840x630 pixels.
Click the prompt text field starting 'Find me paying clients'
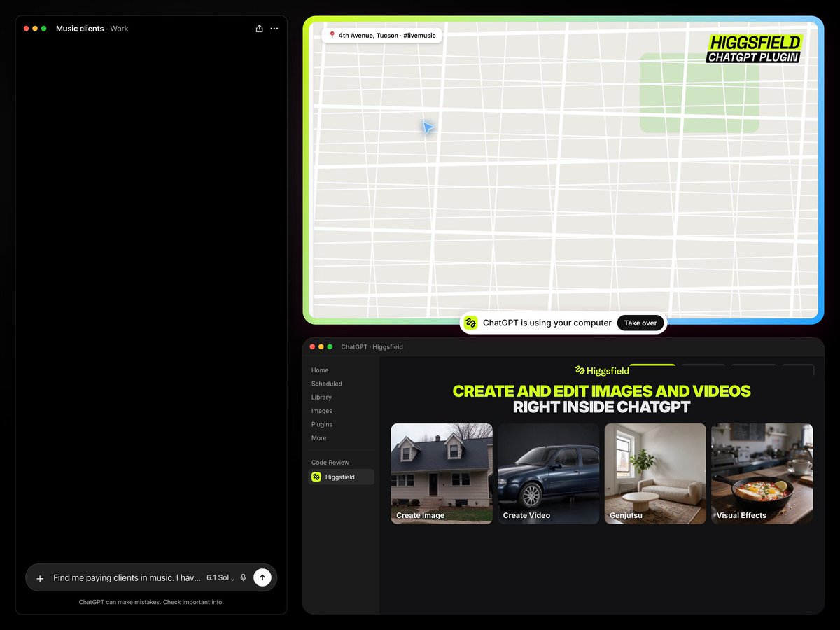[x=127, y=578]
